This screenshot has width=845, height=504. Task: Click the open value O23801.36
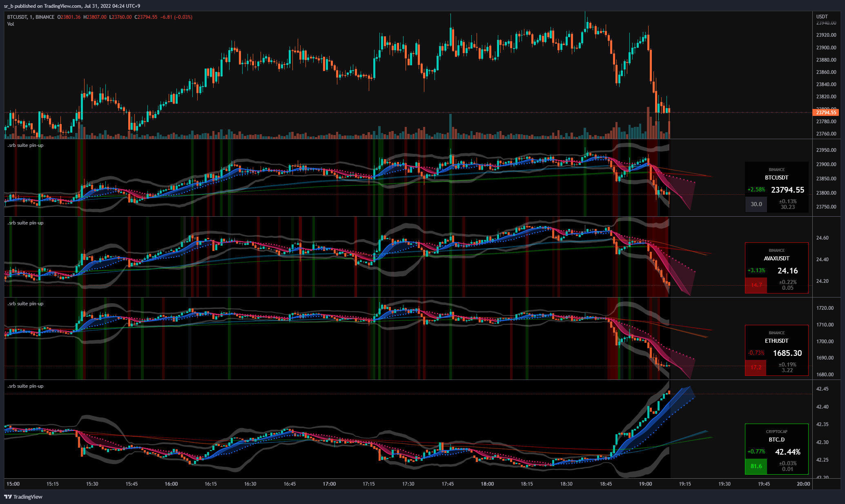click(x=69, y=17)
